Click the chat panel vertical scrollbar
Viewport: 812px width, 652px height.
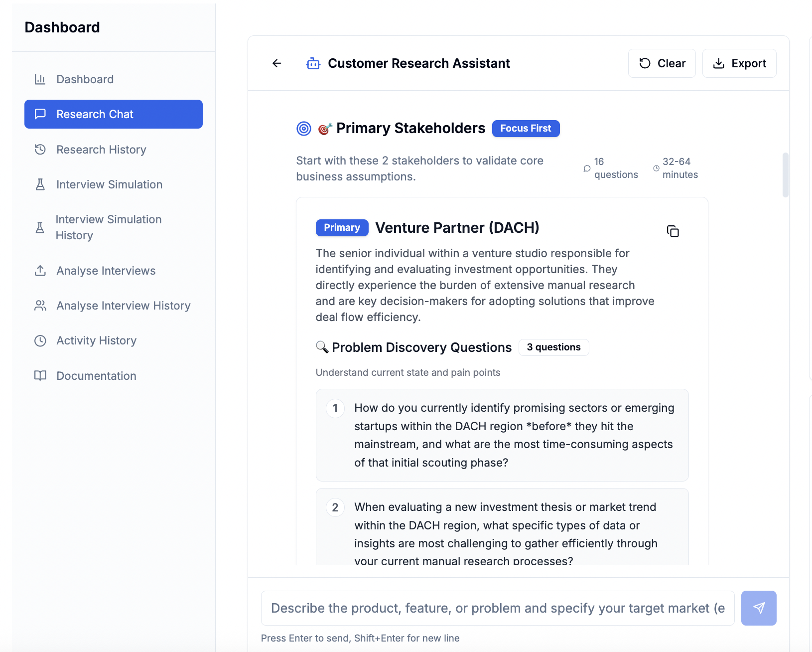(x=785, y=175)
